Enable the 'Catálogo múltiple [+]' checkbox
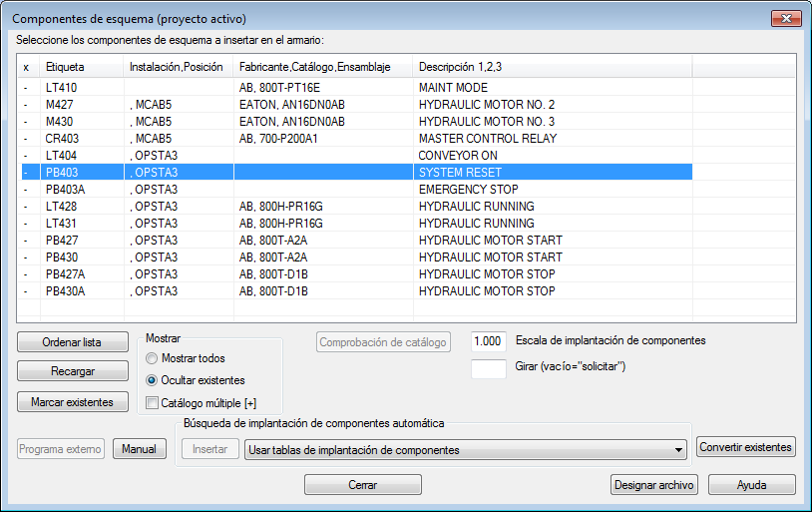812x512 pixels. coord(152,403)
